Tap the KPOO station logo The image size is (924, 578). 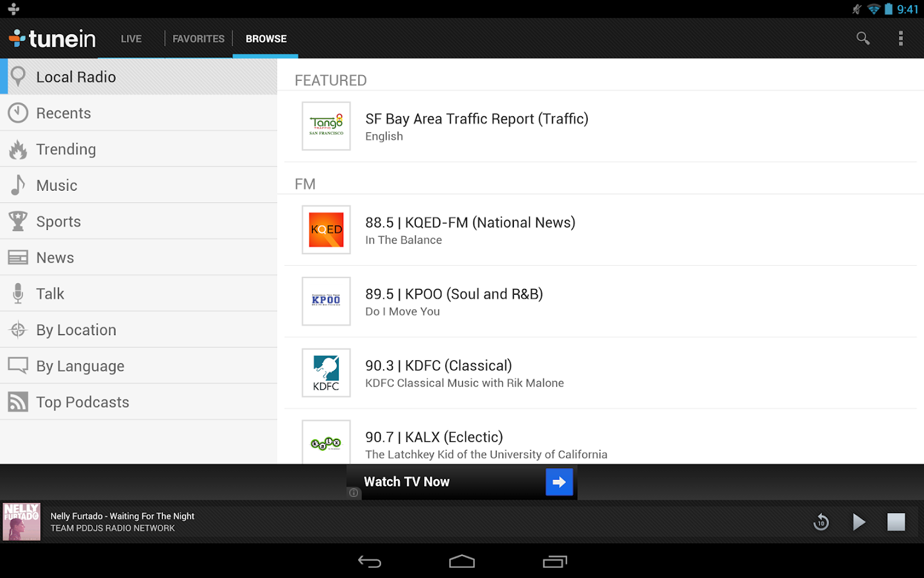pyautogui.click(x=327, y=301)
